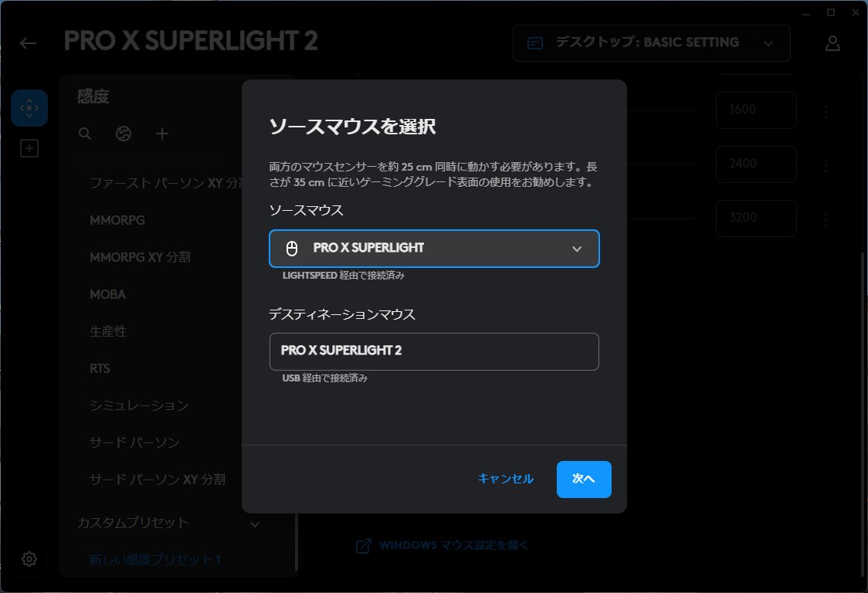Click the キャンセル button

[505, 479]
